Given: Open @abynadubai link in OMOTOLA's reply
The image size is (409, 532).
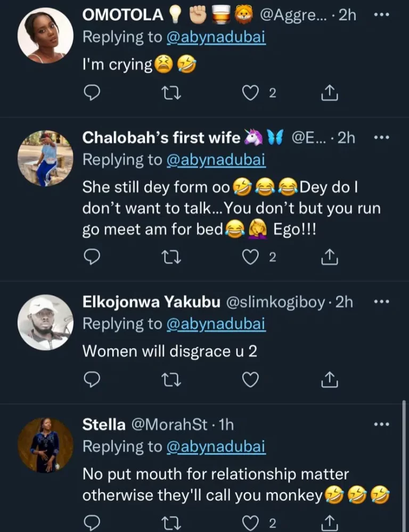Looking at the screenshot, I should coord(216,38).
